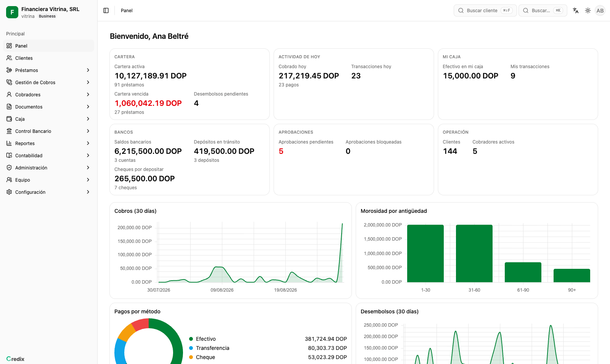Click the Efectivo en mi caja 15,000.00 DOP
The height and width of the screenshot is (364, 610).
tap(470, 76)
